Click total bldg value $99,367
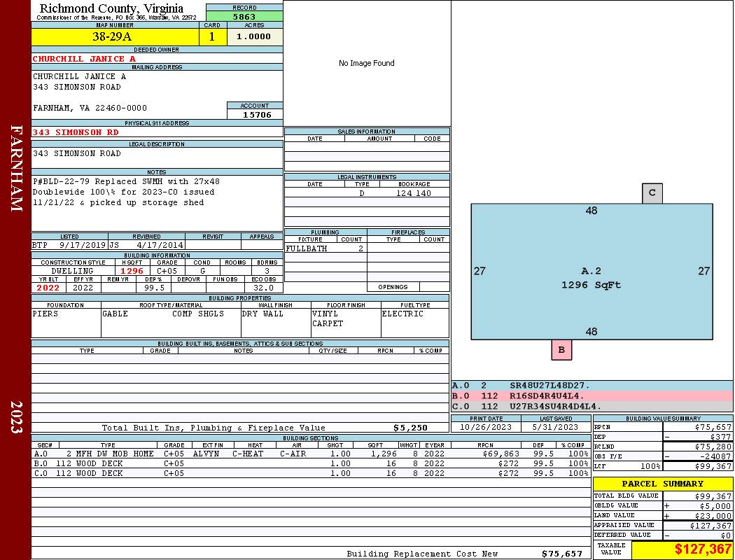This screenshot has width=735, height=560. 713,496
